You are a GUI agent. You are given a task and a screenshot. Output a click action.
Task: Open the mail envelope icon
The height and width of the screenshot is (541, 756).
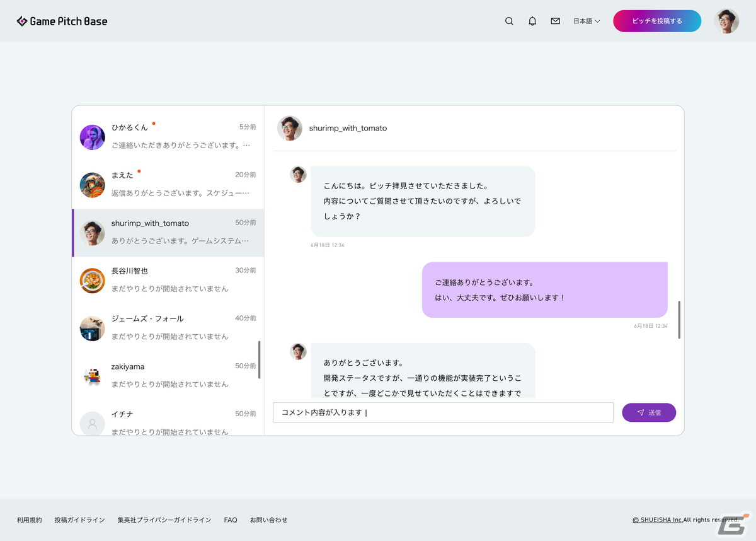[x=554, y=21]
